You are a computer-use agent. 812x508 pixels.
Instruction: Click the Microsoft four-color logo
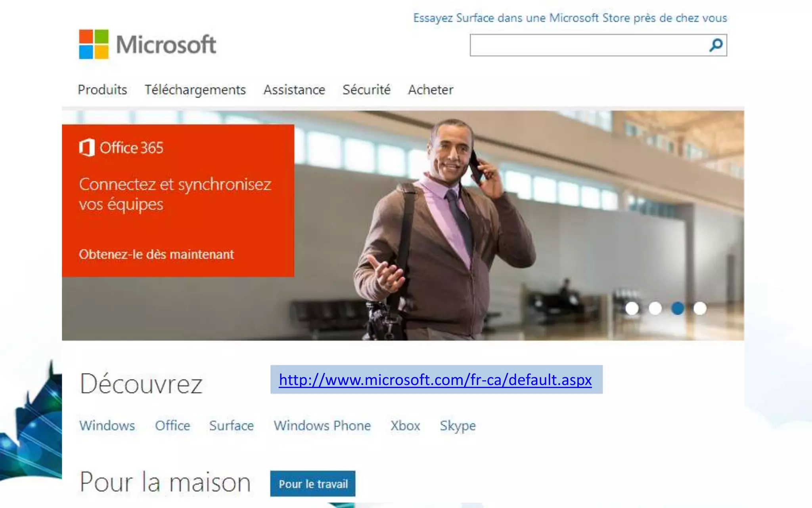pos(94,44)
